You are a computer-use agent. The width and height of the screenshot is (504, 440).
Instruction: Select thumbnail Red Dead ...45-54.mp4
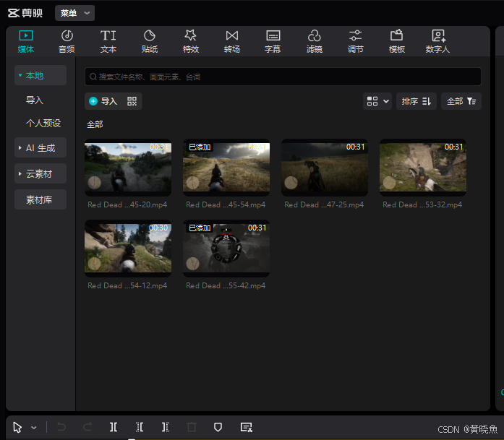(x=226, y=168)
